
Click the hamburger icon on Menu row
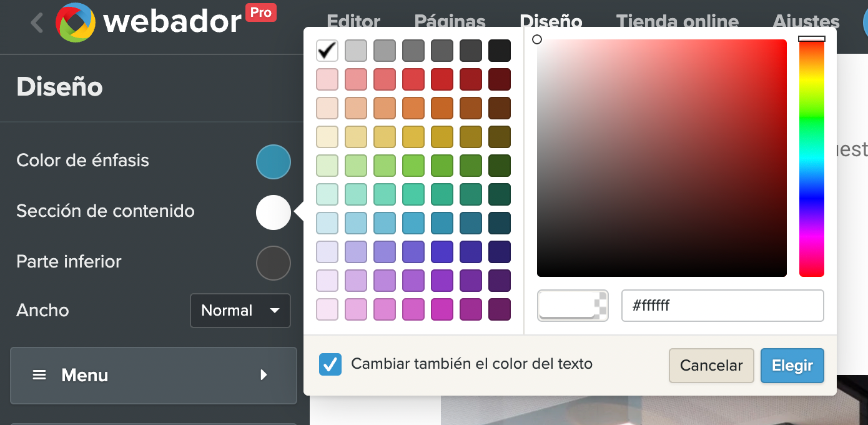pyautogui.click(x=39, y=375)
